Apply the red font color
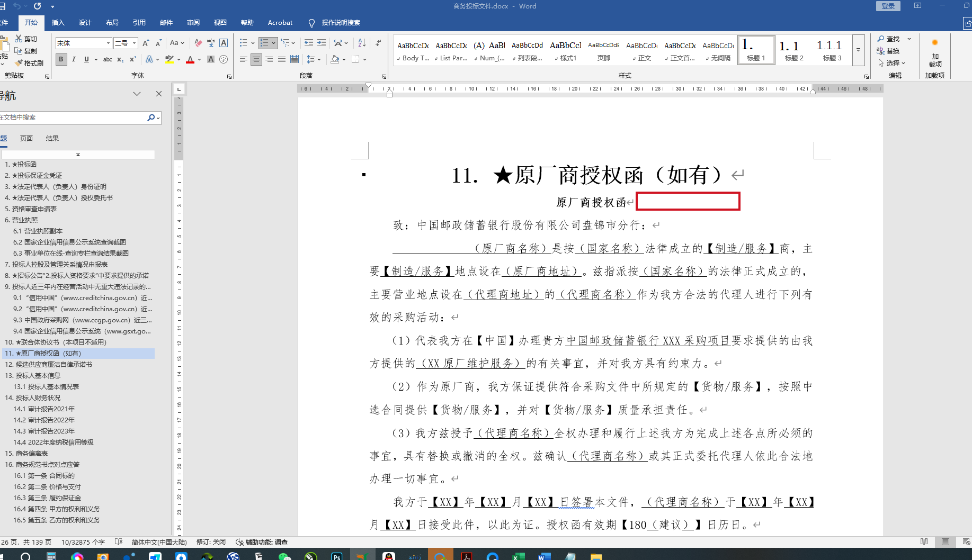The image size is (972, 560). (x=190, y=59)
